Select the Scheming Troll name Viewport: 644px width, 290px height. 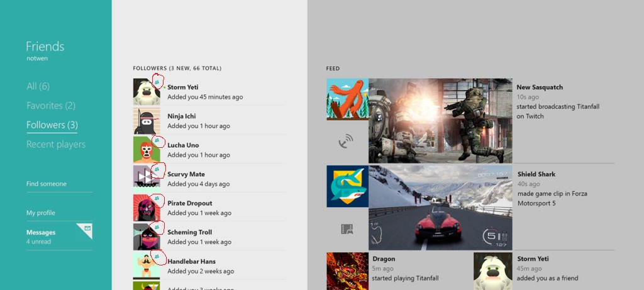point(190,232)
